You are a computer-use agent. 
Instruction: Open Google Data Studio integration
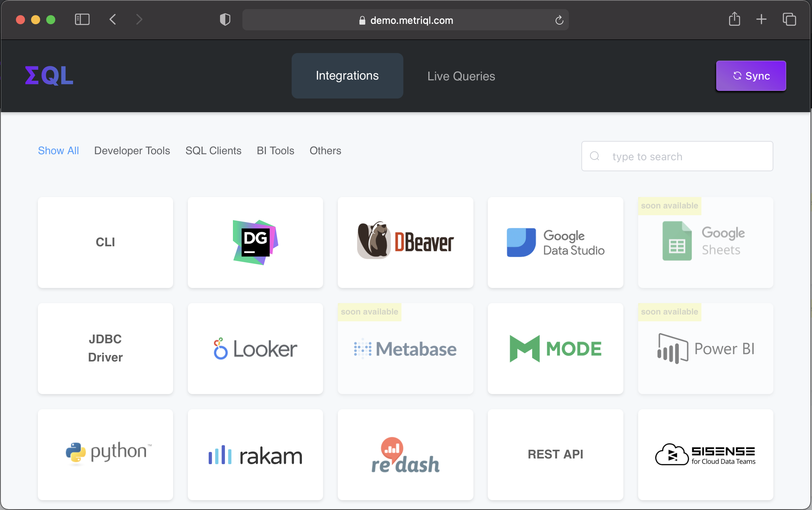[x=555, y=242]
